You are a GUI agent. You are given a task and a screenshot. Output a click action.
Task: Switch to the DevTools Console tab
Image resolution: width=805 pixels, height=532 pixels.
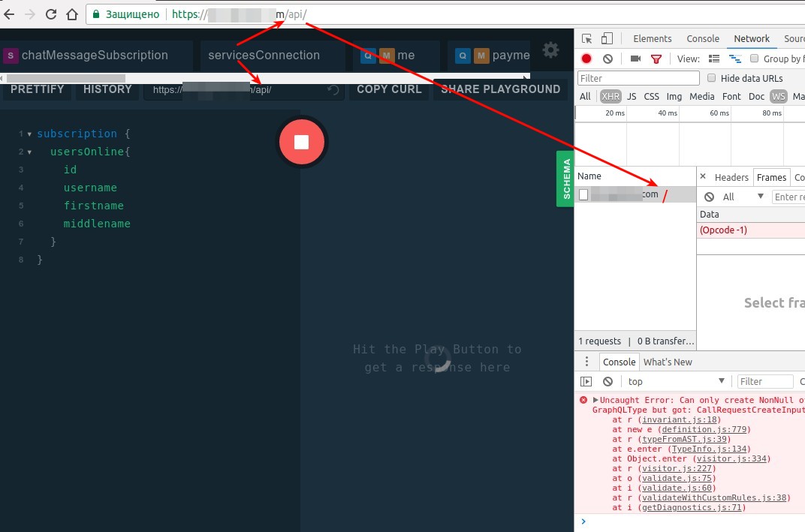pos(703,39)
